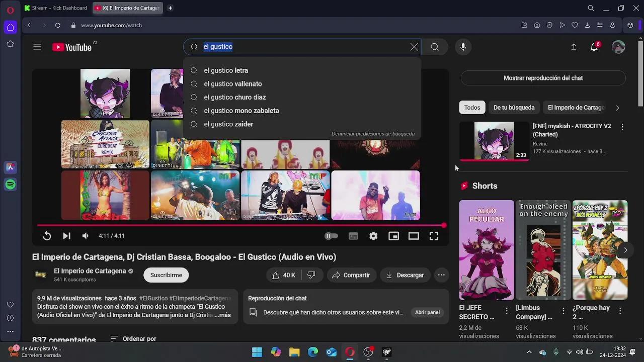Choose 'el gustico vallenato' suggestion
Screen dimensions: 644x362
pos(232,84)
